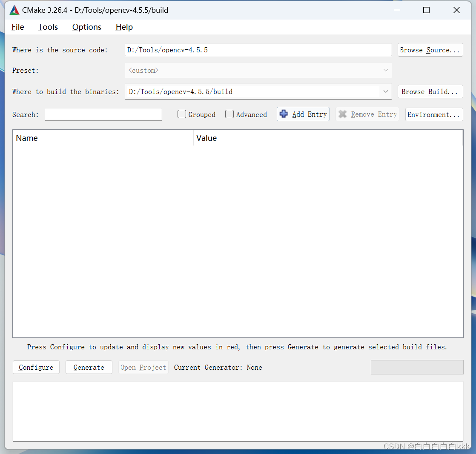The width and height of the screenshot is (476, 454).
Task: Enable the Advanced checkbox
Action: click(229, 114)
